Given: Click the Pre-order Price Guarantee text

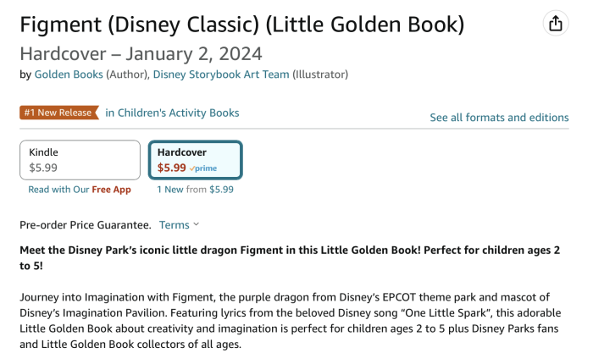Looking at the screenshot, I should pos(85,224).
